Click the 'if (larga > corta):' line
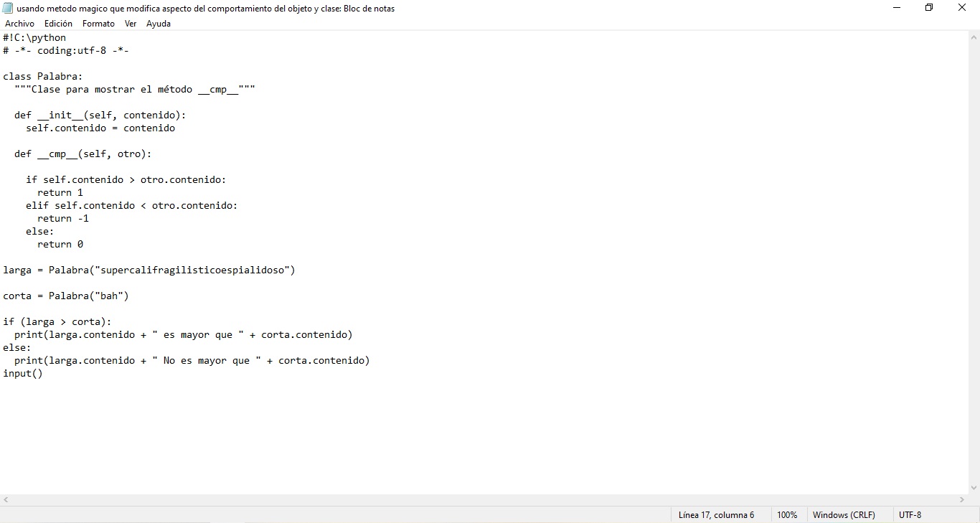 [x=57, y=321]
